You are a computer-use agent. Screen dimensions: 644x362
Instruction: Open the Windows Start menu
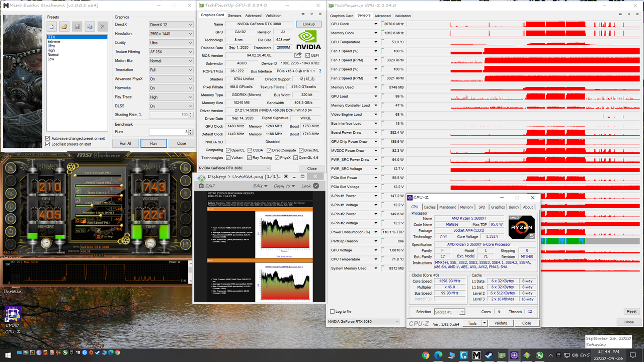coord(8,355)
